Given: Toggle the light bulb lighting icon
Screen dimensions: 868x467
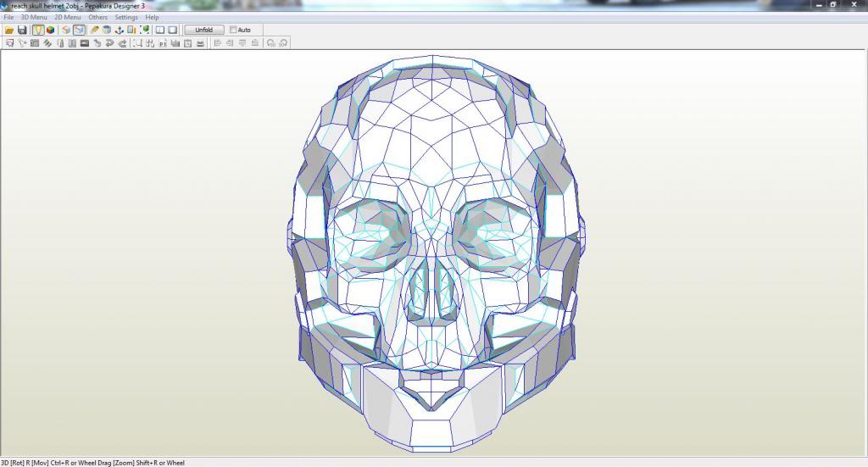Looking at the screenshot, I should coord(37,30).
